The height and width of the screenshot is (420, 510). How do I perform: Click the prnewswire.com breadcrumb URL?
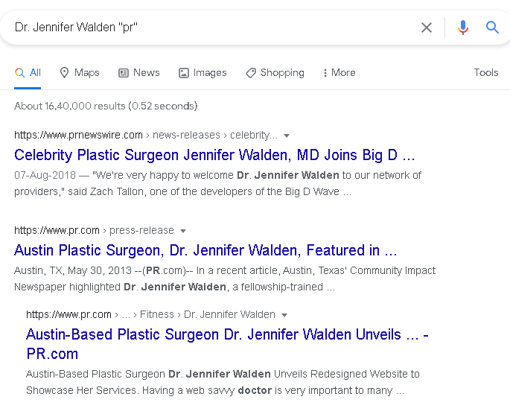click(146, 135)
